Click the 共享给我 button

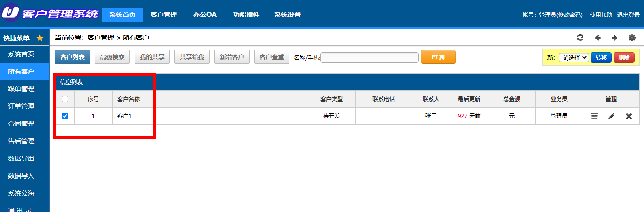pyautogui.click(x=192, y=57)
